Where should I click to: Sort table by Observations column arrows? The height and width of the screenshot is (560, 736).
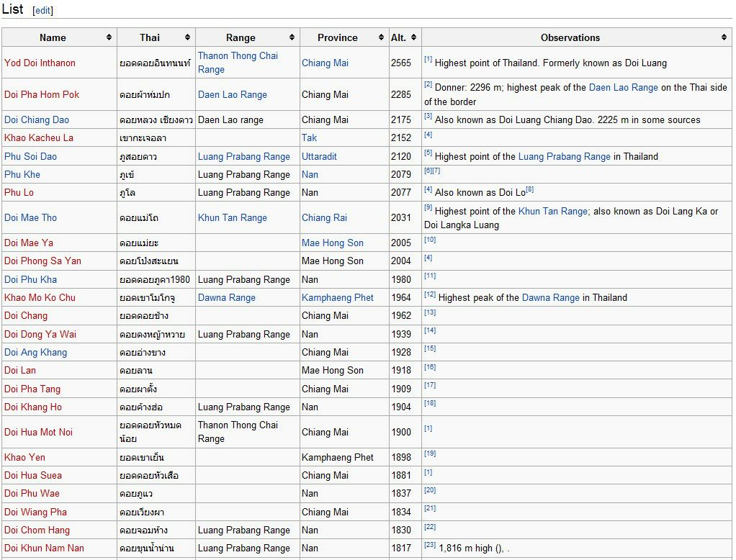(724, 37)
